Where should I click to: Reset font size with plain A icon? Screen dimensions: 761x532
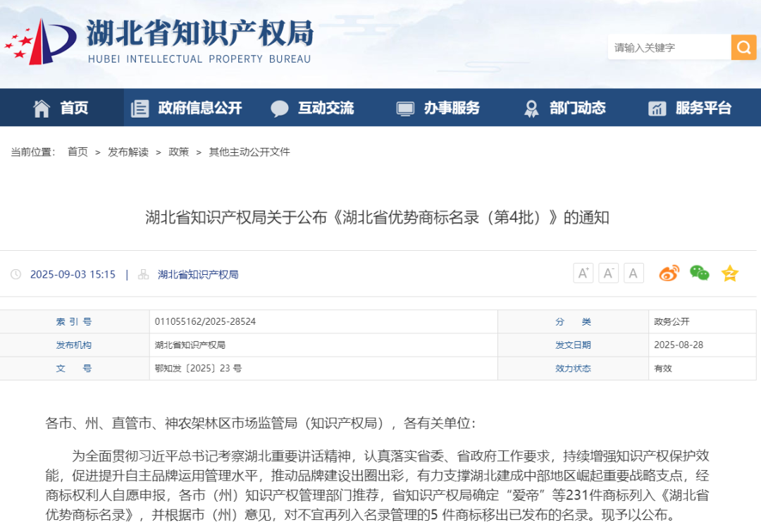(x=633, y=273)
